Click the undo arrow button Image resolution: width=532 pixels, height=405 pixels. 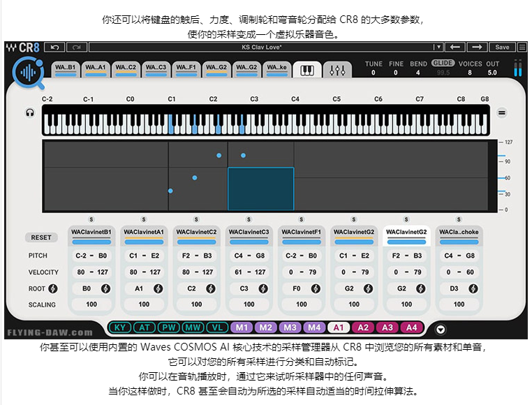point(54,47)
